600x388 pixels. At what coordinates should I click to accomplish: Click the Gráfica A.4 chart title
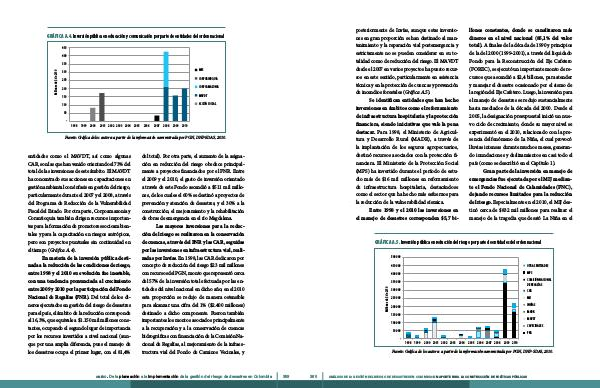point(135,36)
